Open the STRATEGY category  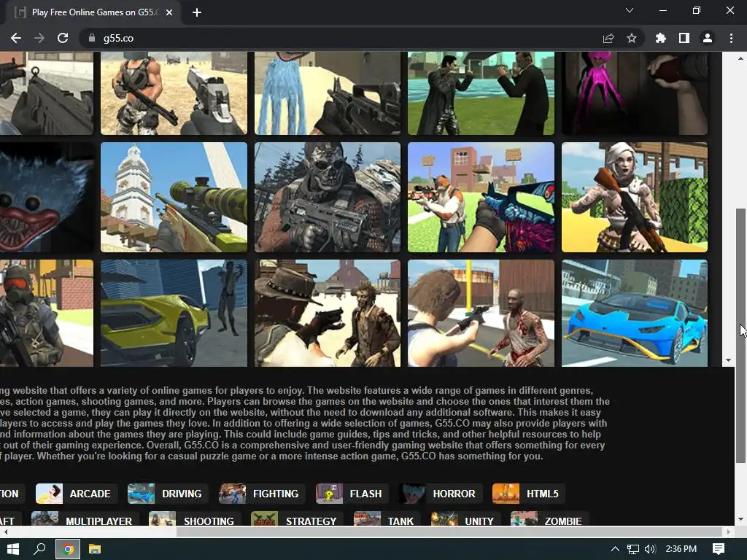(297, 519)
